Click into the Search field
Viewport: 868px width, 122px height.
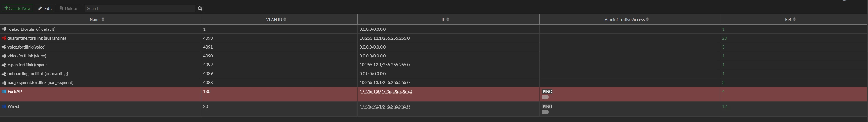[x=140, y=8]
